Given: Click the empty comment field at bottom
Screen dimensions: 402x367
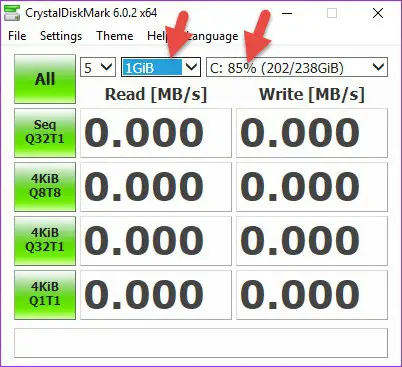Looking at the screenshot, I should [201, 343].
